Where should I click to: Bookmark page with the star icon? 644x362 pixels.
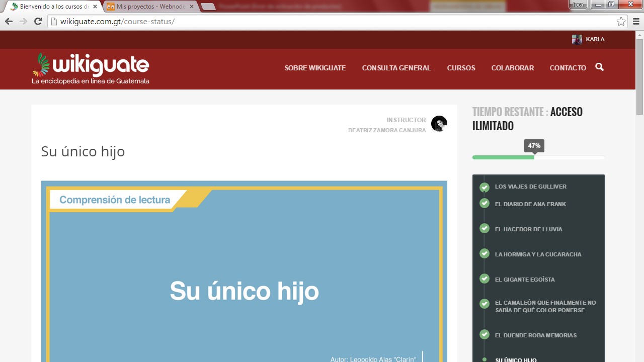tap(621, 21)
